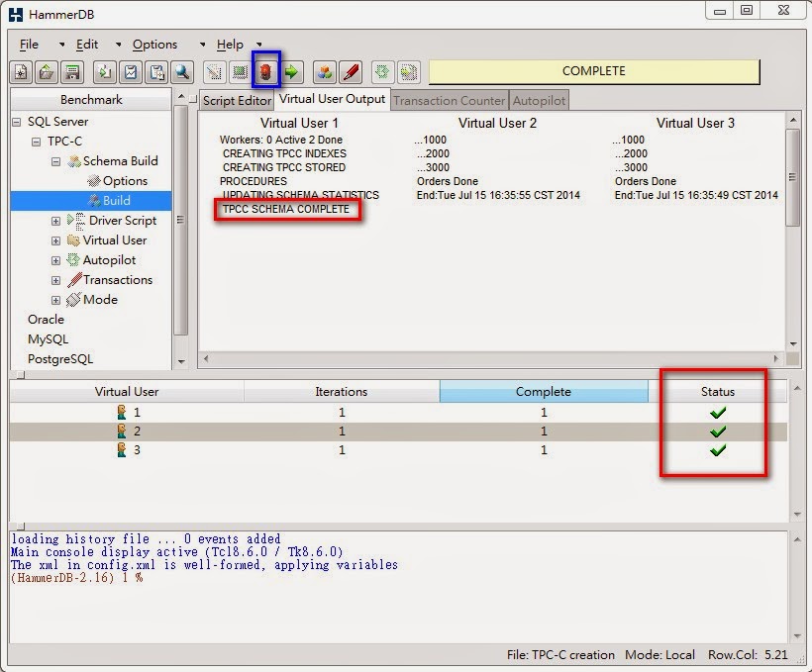Image resolution: width=812 pixels, height=672 pixels.
Task: Switch to the Transaction Counter tab
Action: point(450,100)
